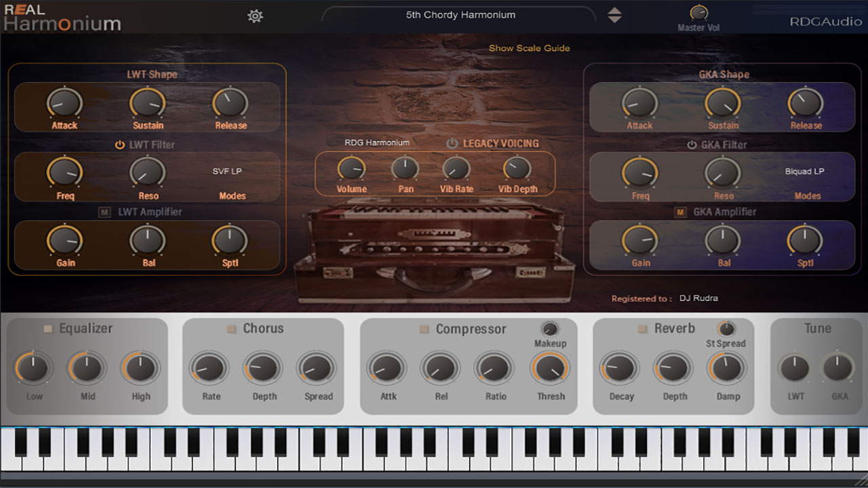This screenshot has width=868, height=488.
Task: Toggle the GKA Filter power button
Action: tap(692, 144)
